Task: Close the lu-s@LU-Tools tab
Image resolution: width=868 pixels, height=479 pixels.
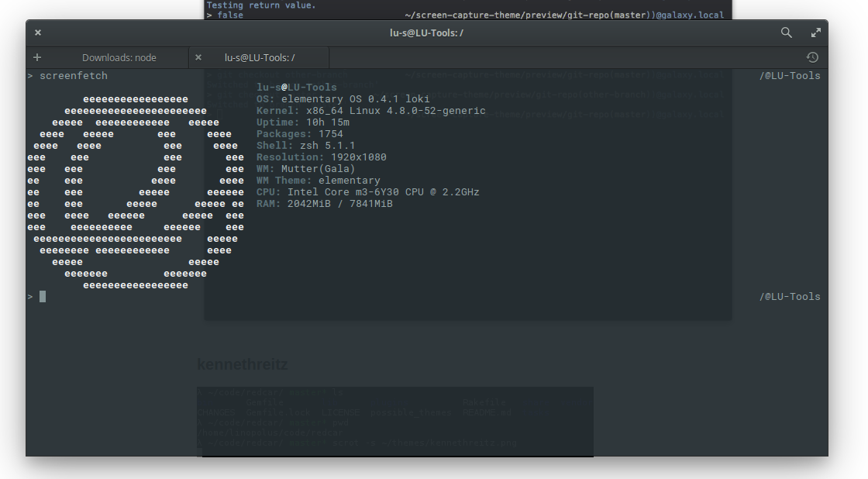Action: pos(198,57)
